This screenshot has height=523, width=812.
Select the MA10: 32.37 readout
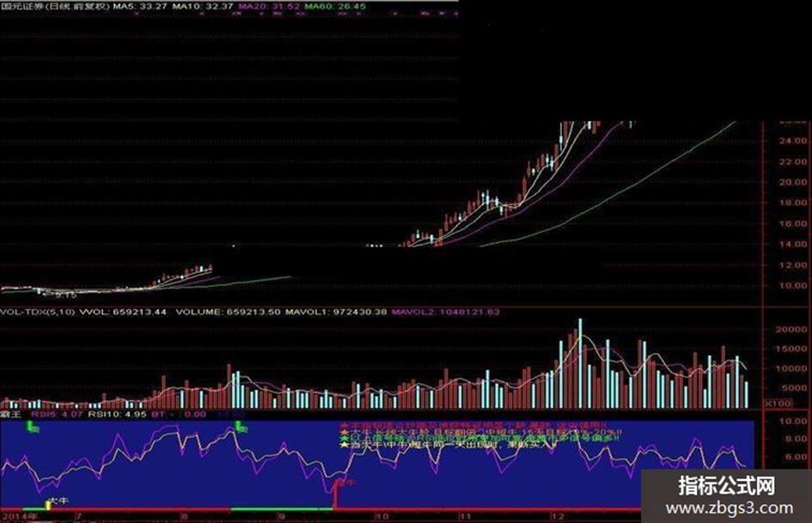203,6
